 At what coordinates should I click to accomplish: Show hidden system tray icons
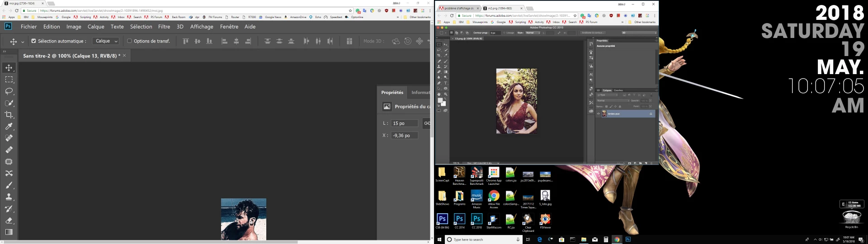815,239
